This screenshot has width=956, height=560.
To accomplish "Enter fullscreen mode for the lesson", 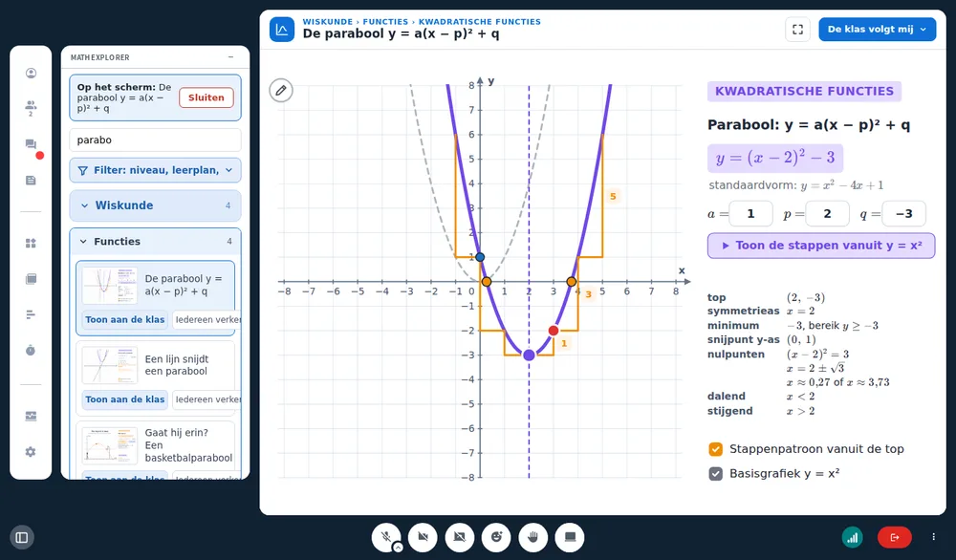I will pyautogui.click(x=797, y=30).
